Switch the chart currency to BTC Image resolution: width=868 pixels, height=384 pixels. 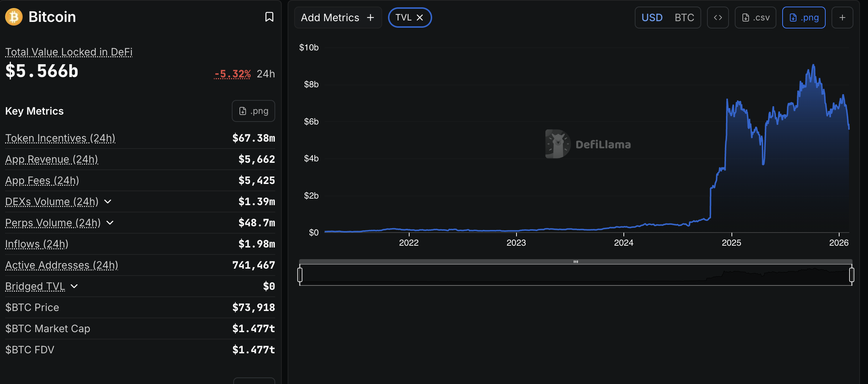(684, 17)
